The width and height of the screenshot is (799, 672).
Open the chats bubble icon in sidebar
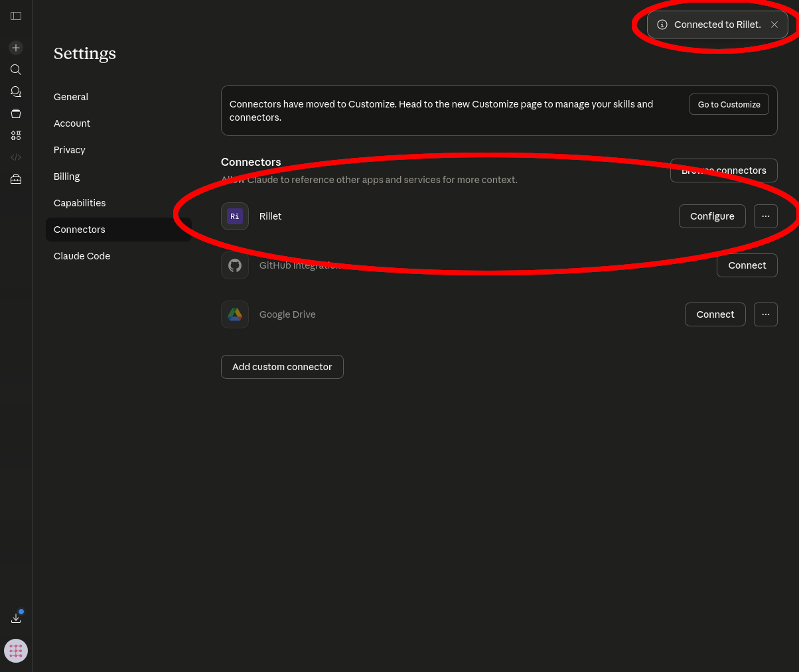pyautogui.click(x=16, y=92)
